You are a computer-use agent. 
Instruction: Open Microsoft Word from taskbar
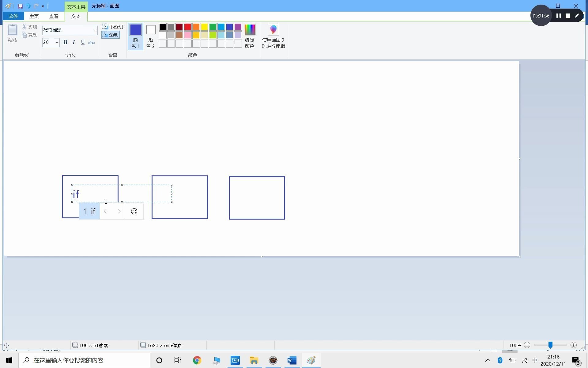point(292,360)
